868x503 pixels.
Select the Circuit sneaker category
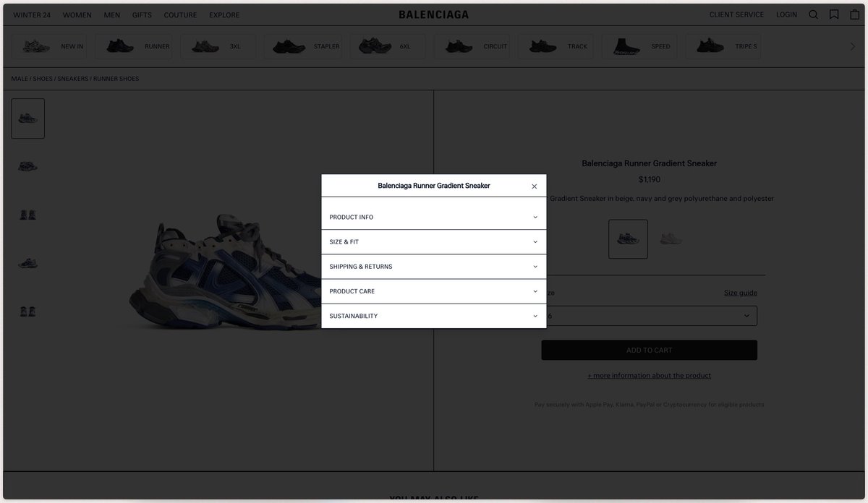tap(472, 46)
